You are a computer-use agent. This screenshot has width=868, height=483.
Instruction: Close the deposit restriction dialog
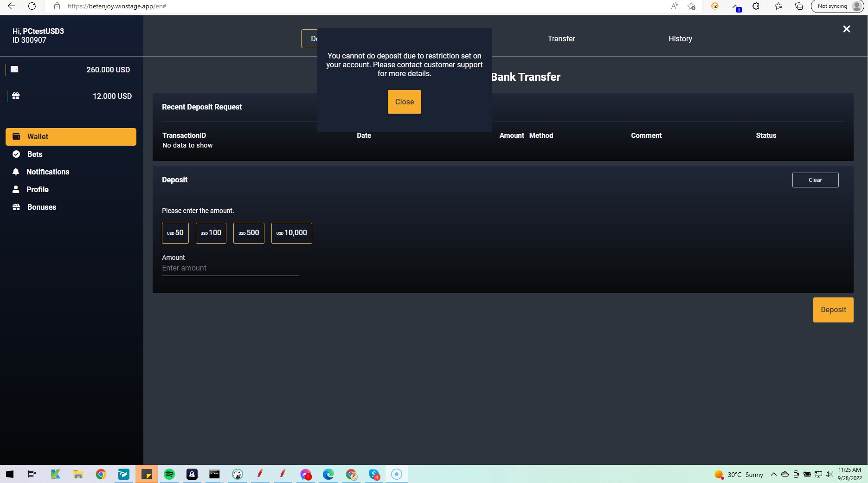pyautogui.click(x=404, y=102)
